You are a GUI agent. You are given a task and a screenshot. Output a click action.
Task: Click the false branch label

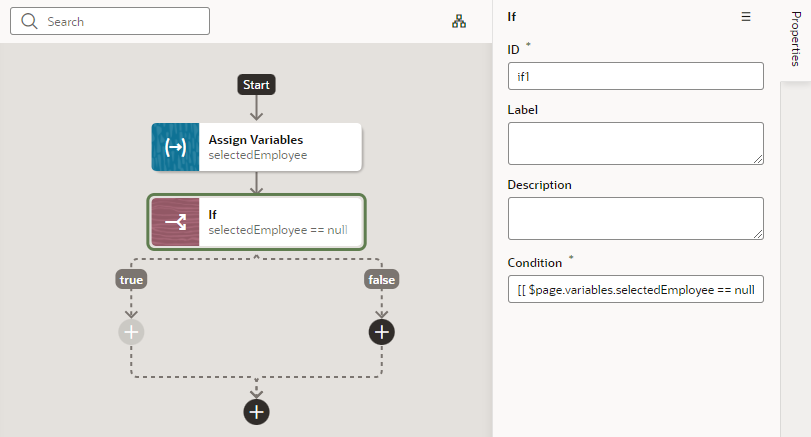pyautogui.click(x=381, y=280)
